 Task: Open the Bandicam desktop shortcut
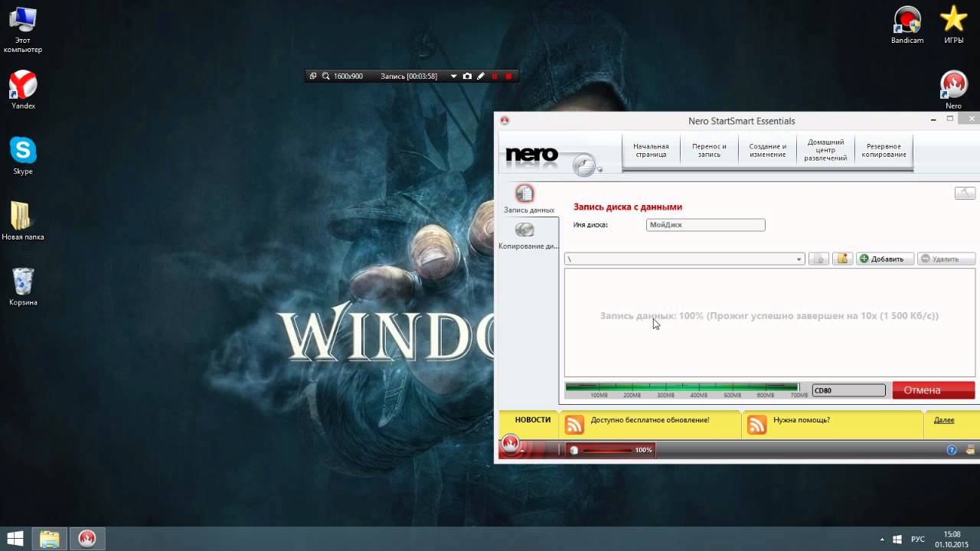click(x=907, y=24)
